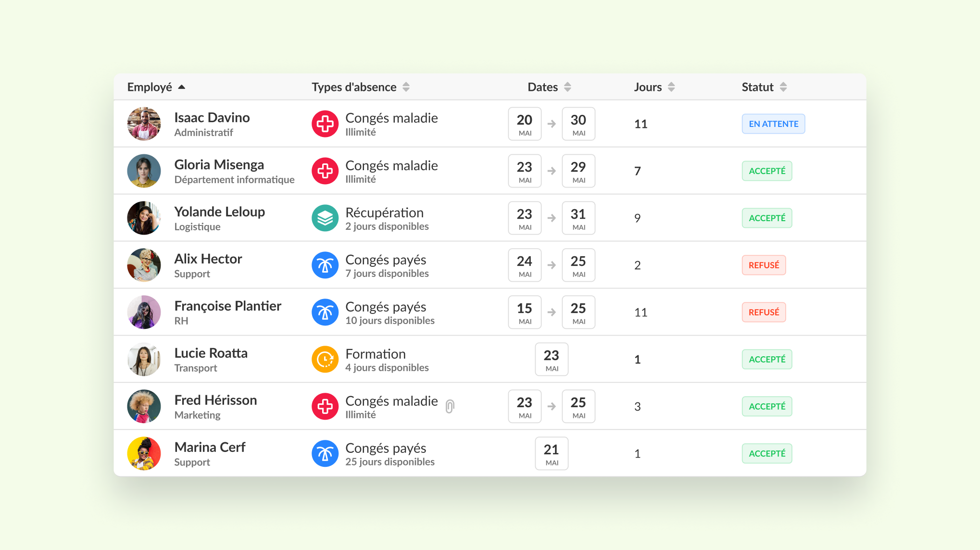Click ACCEPTÉ badge for Gloria Misenga

click(x=767, y=171)
